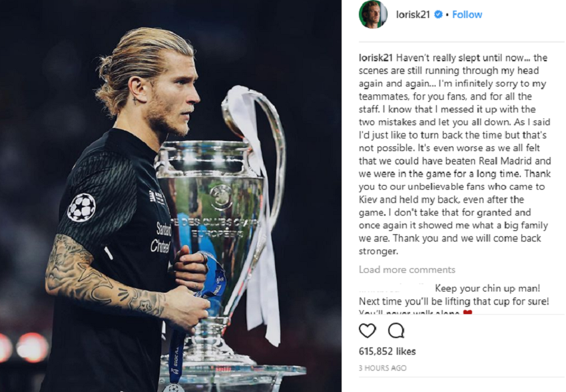
Task: Like the post with the heart icon
Action: (x=367, y=330)
